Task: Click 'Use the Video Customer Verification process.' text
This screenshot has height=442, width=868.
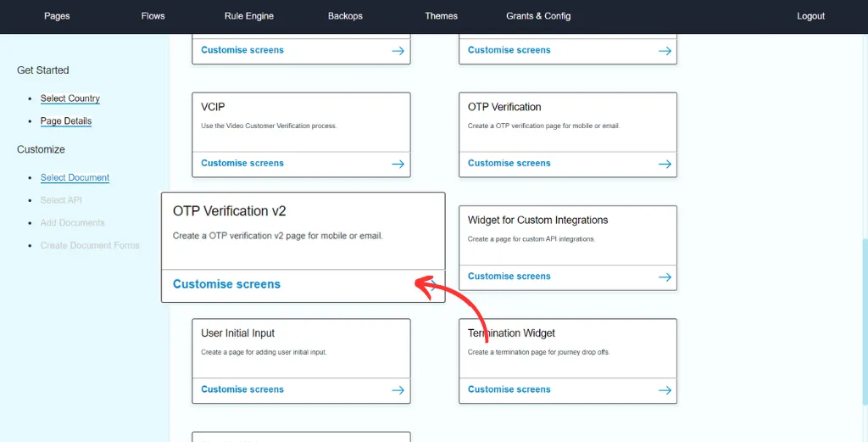Action: point(269,126)
